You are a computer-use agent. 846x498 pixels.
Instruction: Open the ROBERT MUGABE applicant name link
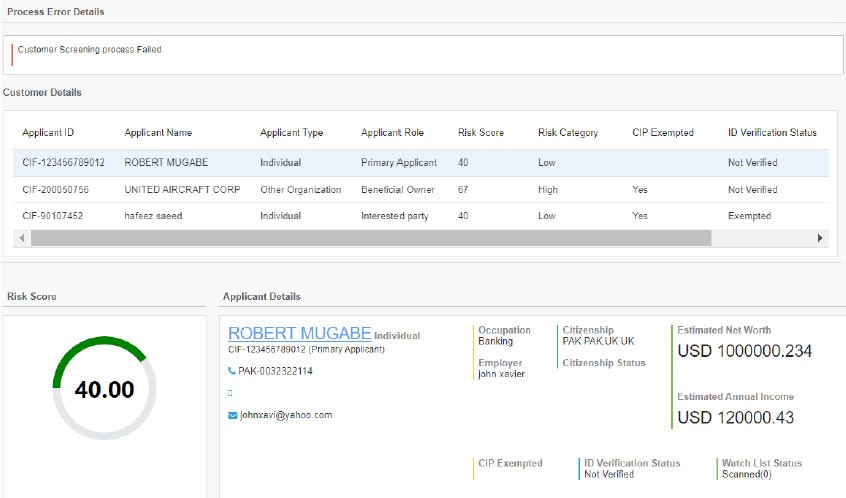pos(299,333)
